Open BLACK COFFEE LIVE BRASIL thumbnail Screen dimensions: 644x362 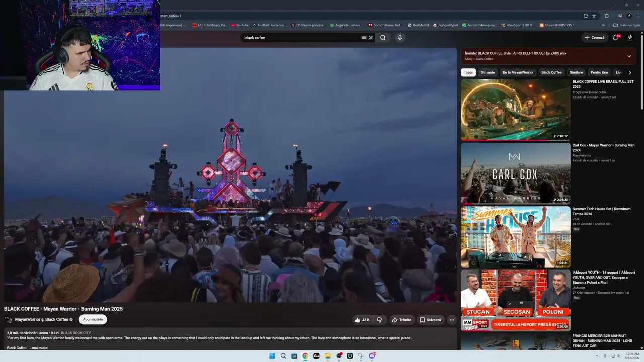[x=516, y=110]
